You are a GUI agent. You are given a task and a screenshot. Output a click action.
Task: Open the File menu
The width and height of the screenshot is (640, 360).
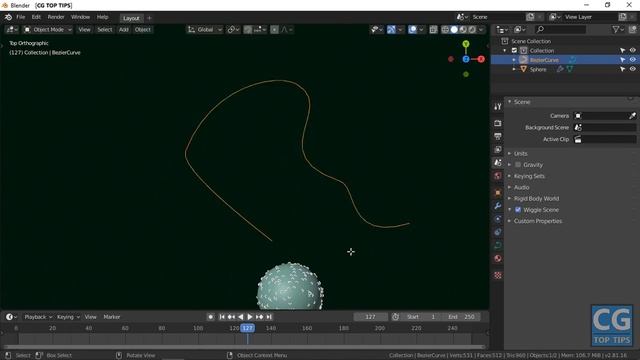[20, 17]
